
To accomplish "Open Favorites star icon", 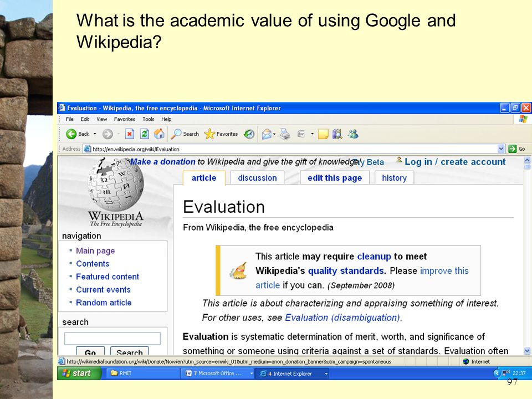I will click(x=209, y=134).
